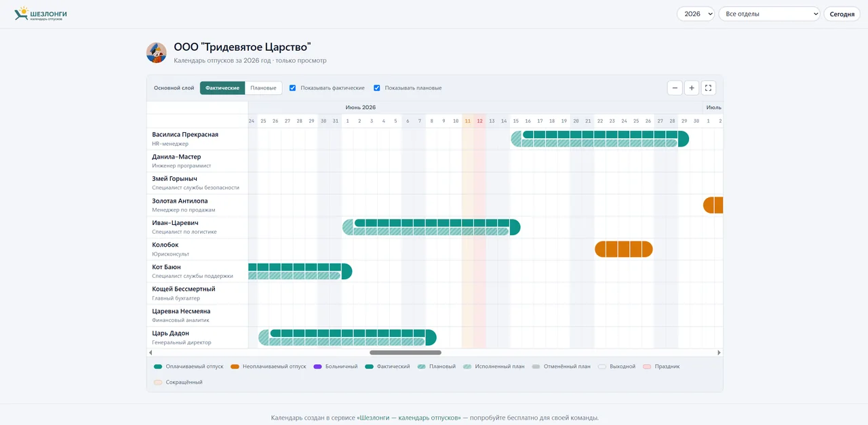
Task: Open fullscreen calendar view
Action: pos(708,87)
